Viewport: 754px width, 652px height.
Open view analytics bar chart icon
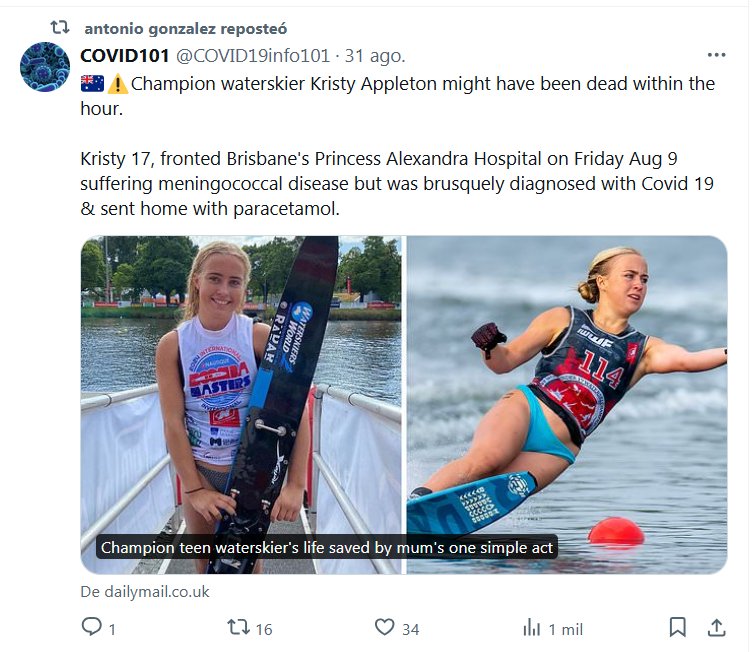coord(531,628)
